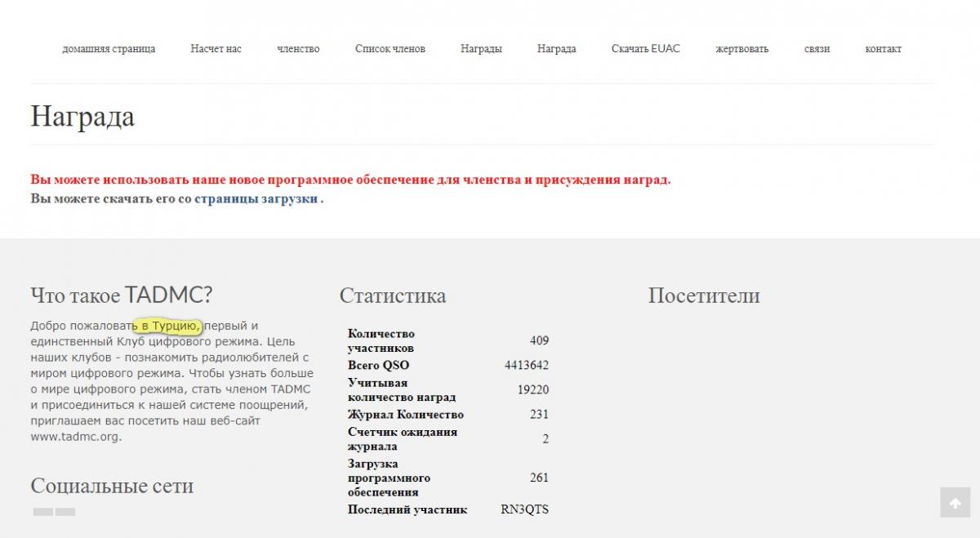This screenshot has width=980, height=538.
Task: Select членство in the top menu
Action: [298, 49]
